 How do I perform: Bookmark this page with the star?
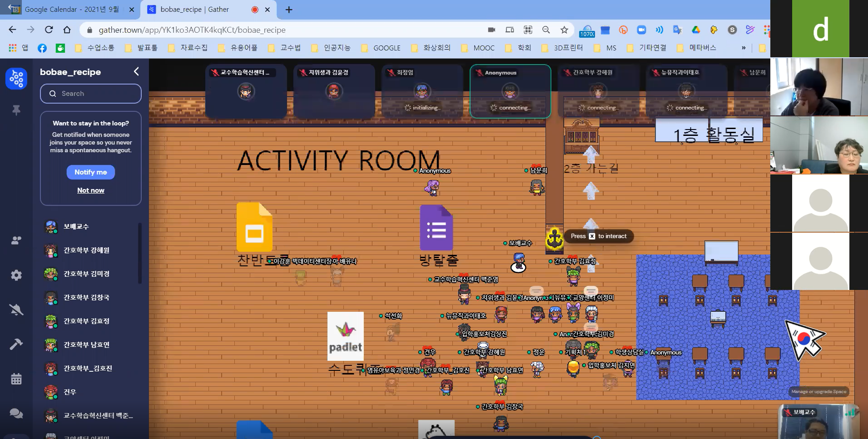[x=564, y=30]
